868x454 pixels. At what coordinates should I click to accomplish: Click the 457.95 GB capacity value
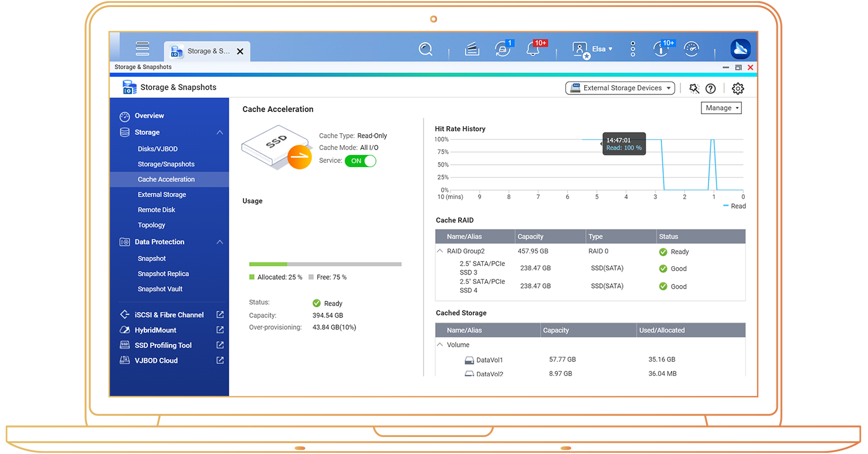[533, 251]
